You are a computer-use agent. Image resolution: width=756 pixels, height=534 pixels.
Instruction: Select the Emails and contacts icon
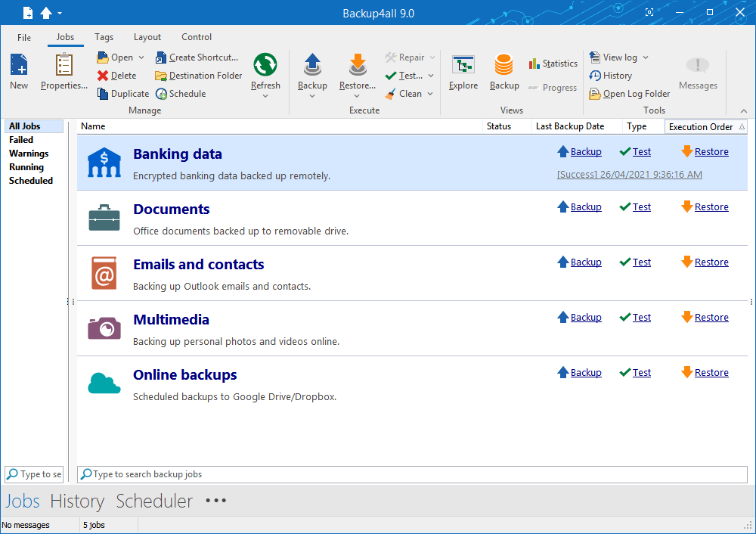(x=104, y=273)
